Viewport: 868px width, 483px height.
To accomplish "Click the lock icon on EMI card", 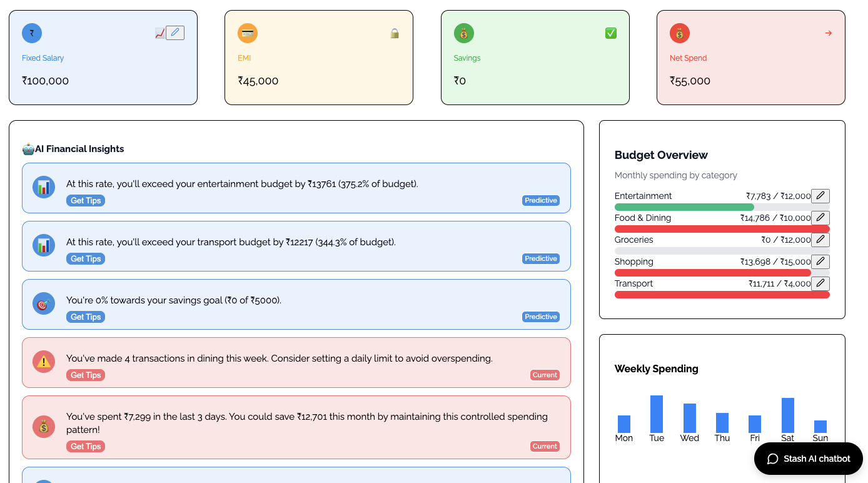I will (395, 33).
